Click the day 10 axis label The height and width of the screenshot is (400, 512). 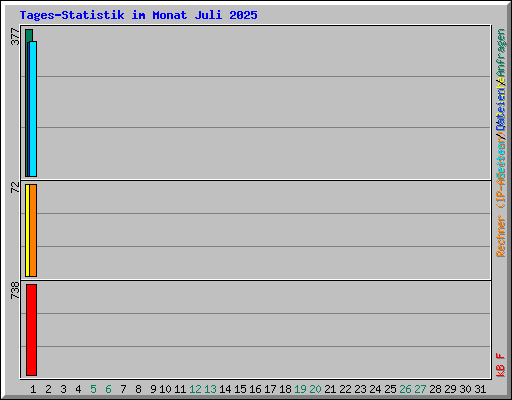click(165, 389)
